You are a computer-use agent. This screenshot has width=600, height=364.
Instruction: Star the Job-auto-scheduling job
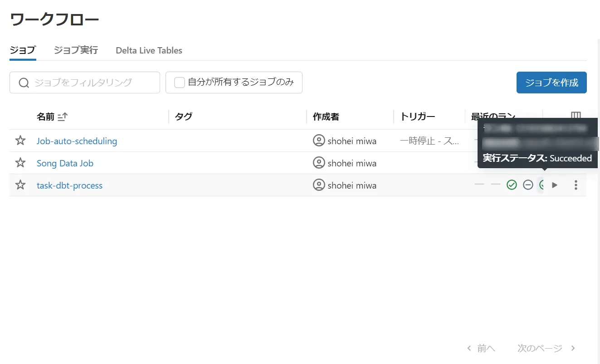pyautogui.click(x=20, y=141)
